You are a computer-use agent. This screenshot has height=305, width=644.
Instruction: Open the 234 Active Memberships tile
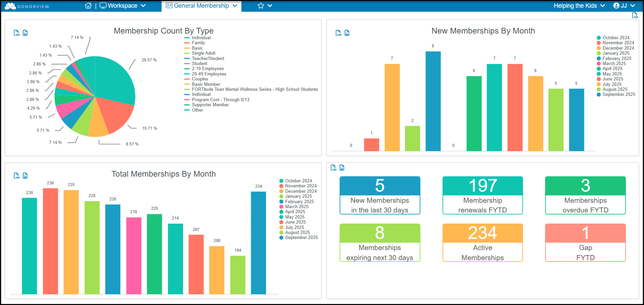(x=483, y=243)
